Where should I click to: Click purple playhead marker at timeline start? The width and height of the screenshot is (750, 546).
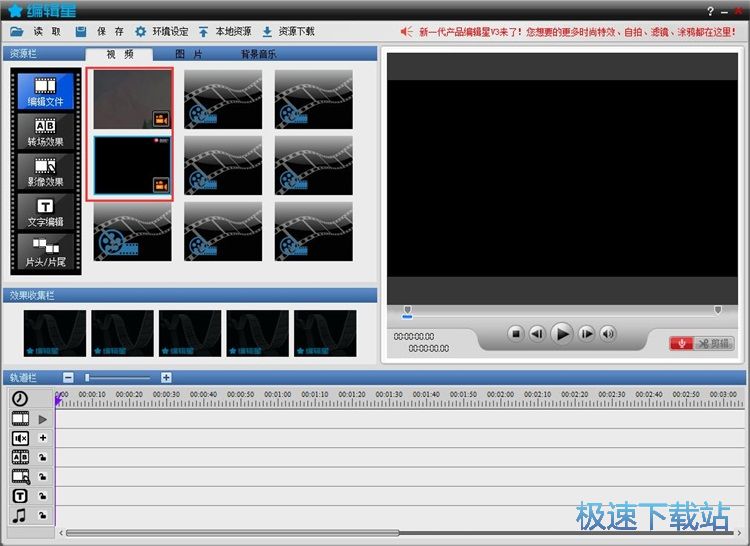(x=58, y=400)
